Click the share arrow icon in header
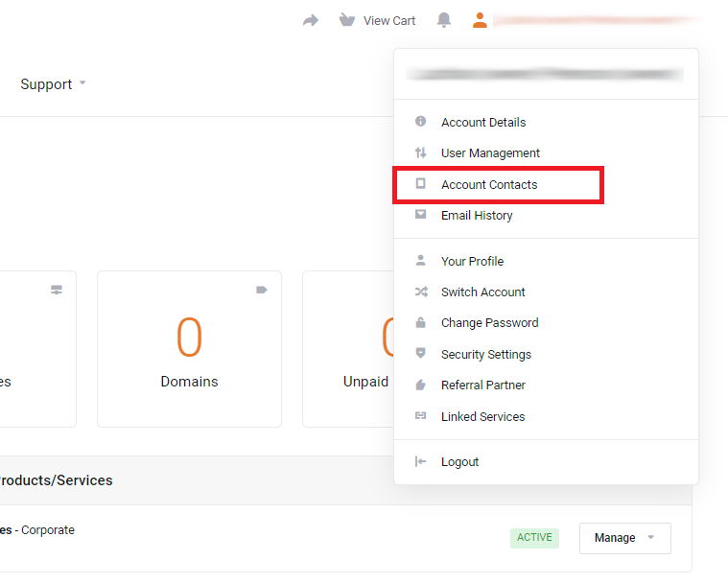 point(311,20)
